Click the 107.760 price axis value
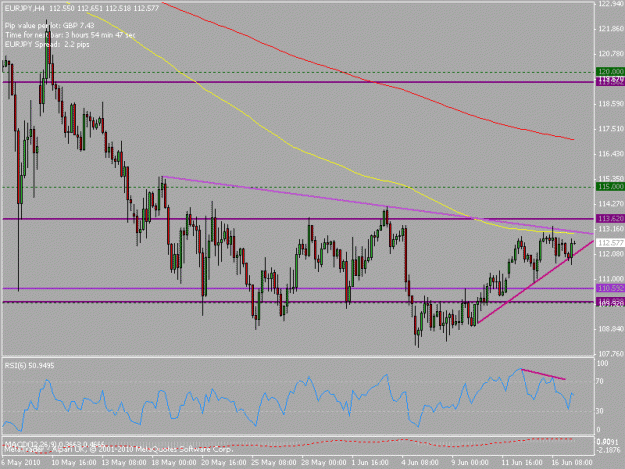The image size is (625, 469). [x=611, y=353]
